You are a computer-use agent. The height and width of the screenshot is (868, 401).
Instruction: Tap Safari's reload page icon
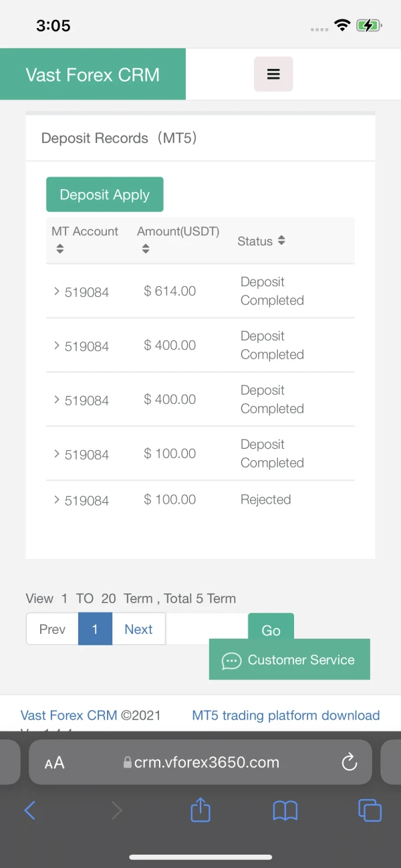(x=349, y=762)
